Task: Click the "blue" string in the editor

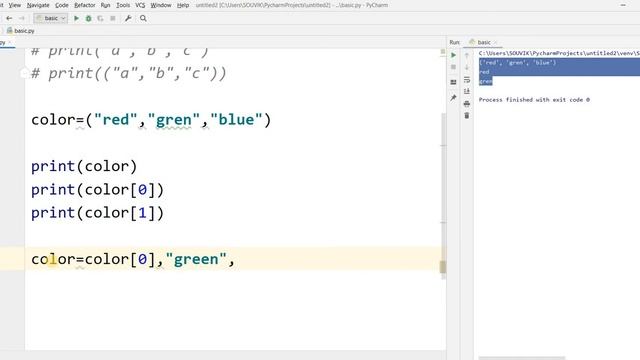Action: pos(236,120)
